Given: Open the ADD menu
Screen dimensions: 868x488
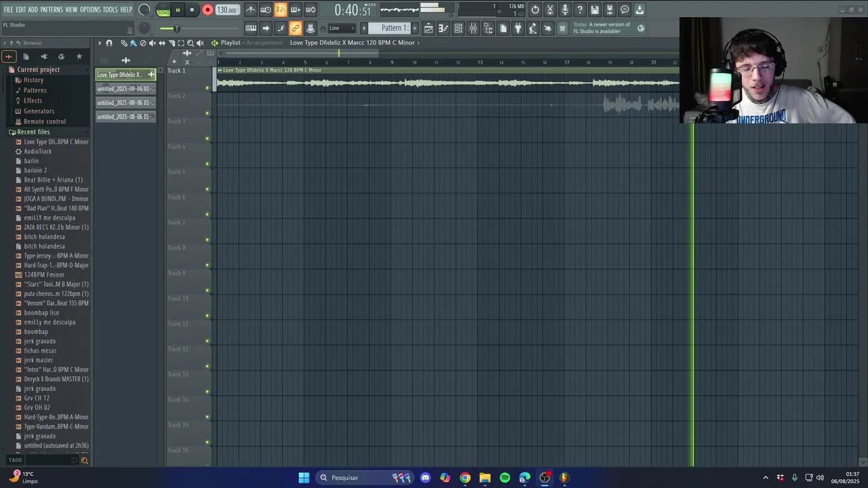Looking at the screenshot, I should click(33, 9).
